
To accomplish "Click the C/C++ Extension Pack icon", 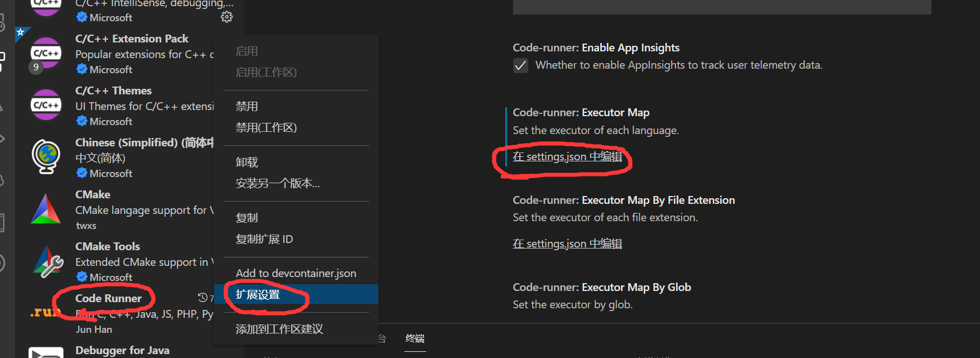I will click(x=46, y=53).
